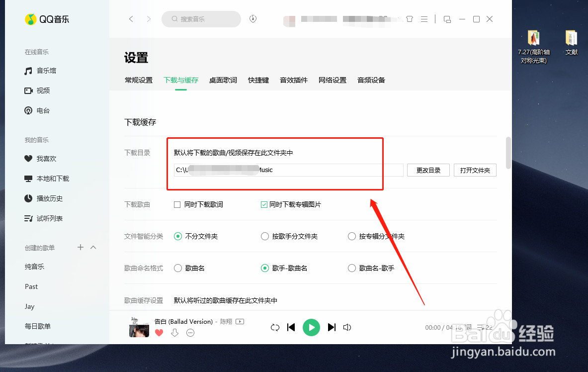The image size is (588, 372).
Task: Select 按专辑分文件夹 radio option
Action: (x=352, y=236)
